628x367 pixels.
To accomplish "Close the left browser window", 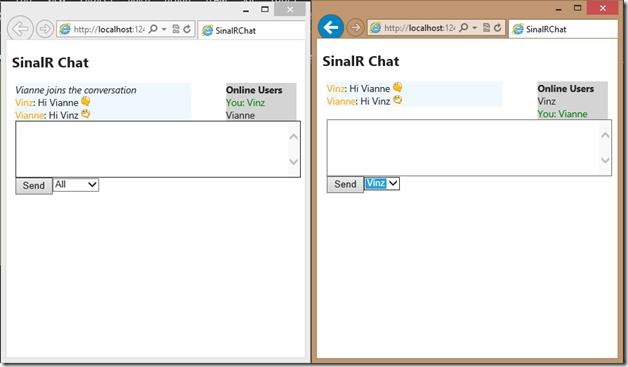I will point(290,9).
